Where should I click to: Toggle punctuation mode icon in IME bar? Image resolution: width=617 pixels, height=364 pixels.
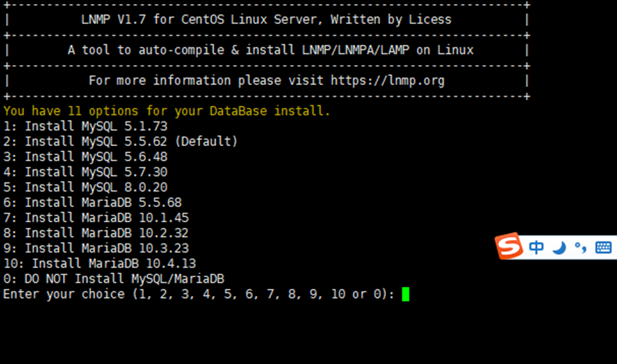pyautogui.click(x=580, y=248)
